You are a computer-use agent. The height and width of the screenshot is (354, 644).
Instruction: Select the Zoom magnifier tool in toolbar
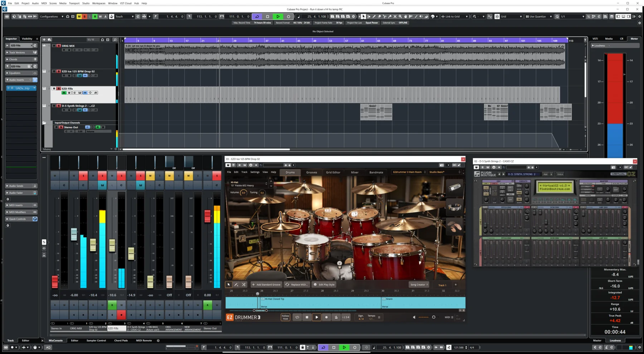click(400, 16)
